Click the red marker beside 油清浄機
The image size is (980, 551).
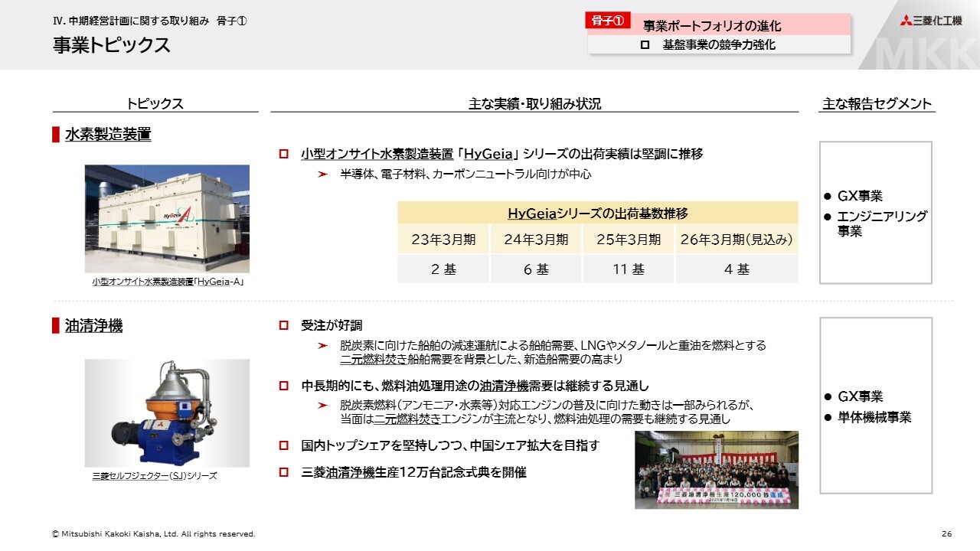point(56,326)
